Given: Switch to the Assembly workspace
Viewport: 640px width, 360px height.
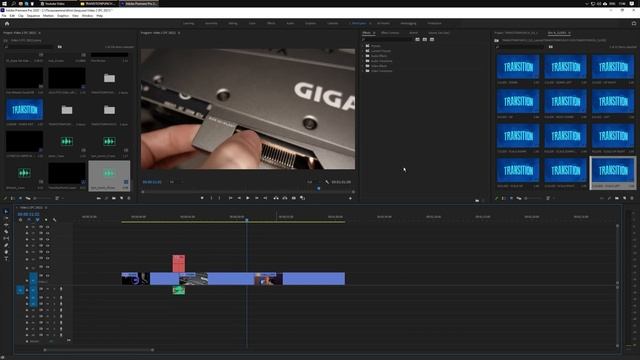Looking at the screenshot, I should [x=211, y=24].
